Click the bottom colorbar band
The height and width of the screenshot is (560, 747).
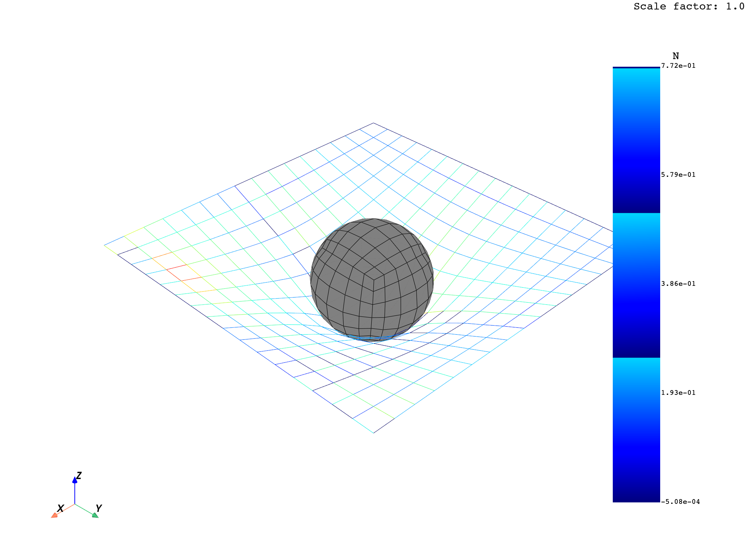636,430
